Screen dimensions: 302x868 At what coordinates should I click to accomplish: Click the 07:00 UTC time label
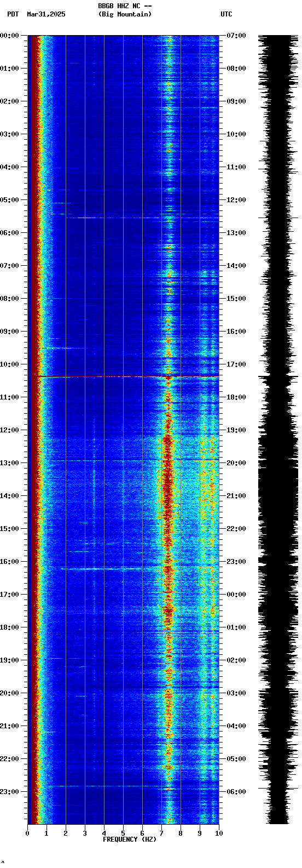(236, 36)
